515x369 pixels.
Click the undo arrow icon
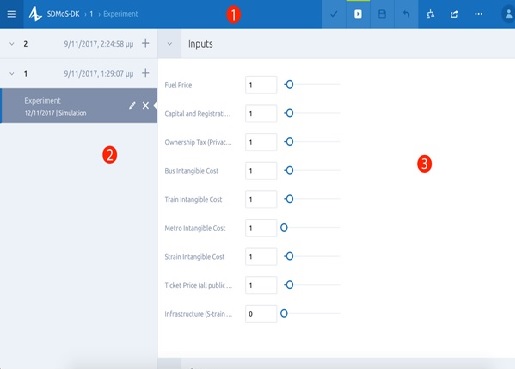click(406, 14)
